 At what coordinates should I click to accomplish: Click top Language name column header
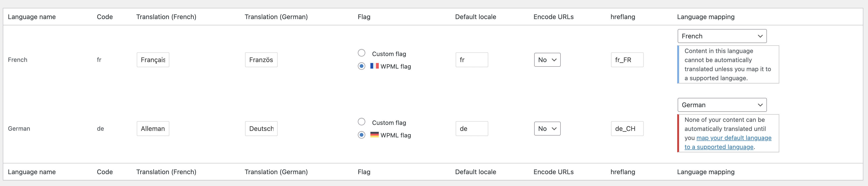click(32, 17)
